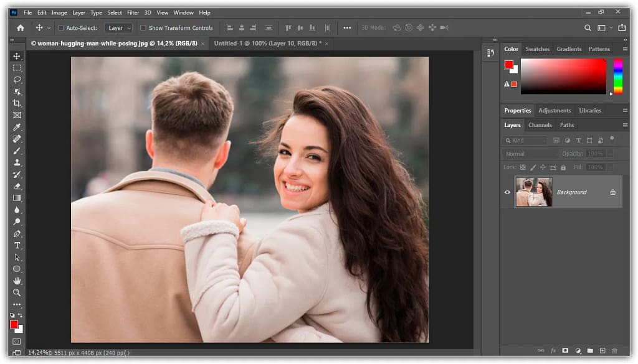The width and height of the screenshot is (638, 364).
Task: Click the ellipsis button in the options bar
Action: pyautogui.click(x=346, y=27)
